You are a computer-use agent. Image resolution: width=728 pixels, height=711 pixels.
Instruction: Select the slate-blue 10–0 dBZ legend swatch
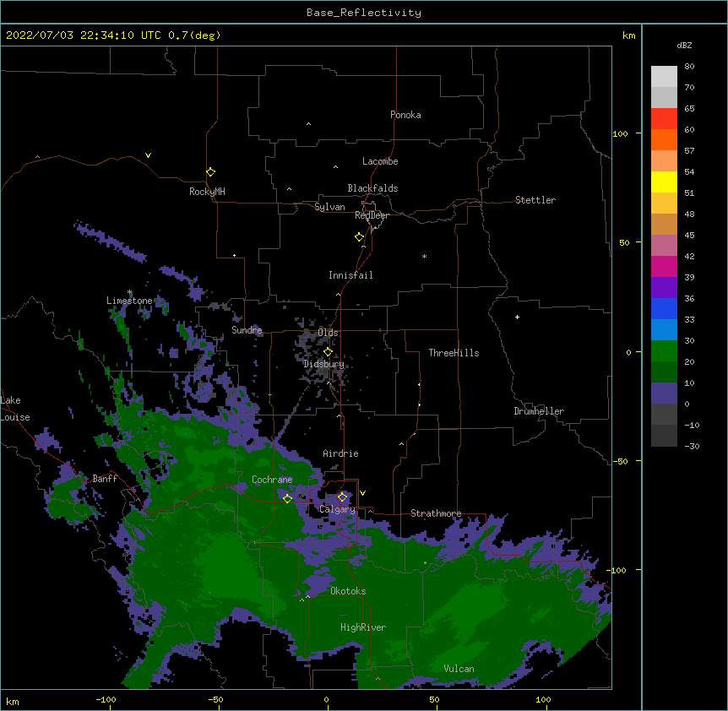664,393
